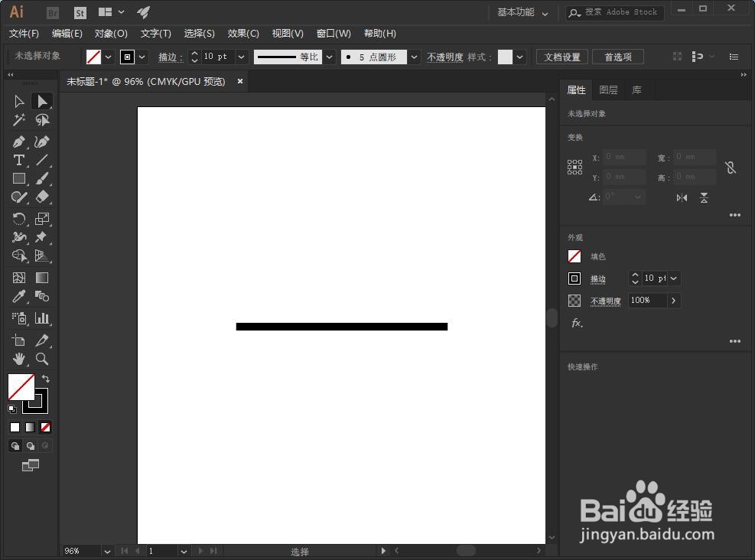Enable Draw Normal mode

15,446
